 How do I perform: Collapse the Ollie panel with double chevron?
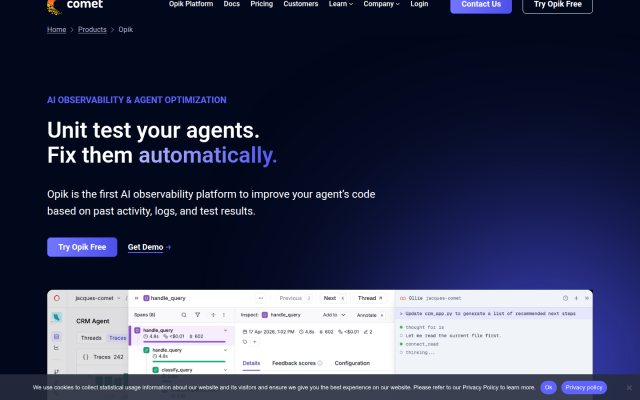coord(587,298)
